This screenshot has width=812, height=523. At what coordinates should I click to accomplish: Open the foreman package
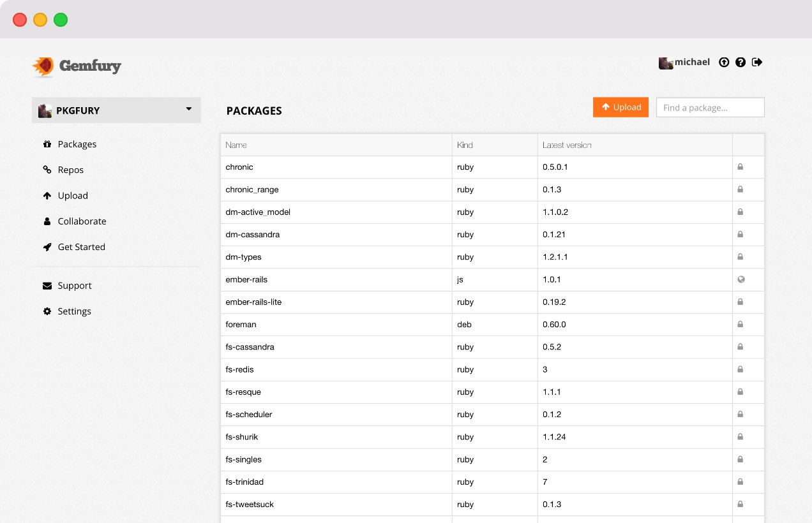241,325
